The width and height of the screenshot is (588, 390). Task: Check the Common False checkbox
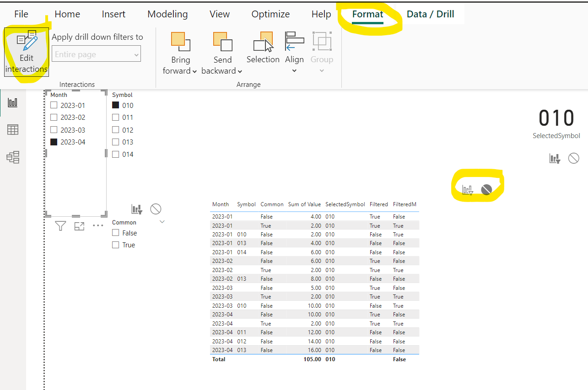click(x=116, y=233)
